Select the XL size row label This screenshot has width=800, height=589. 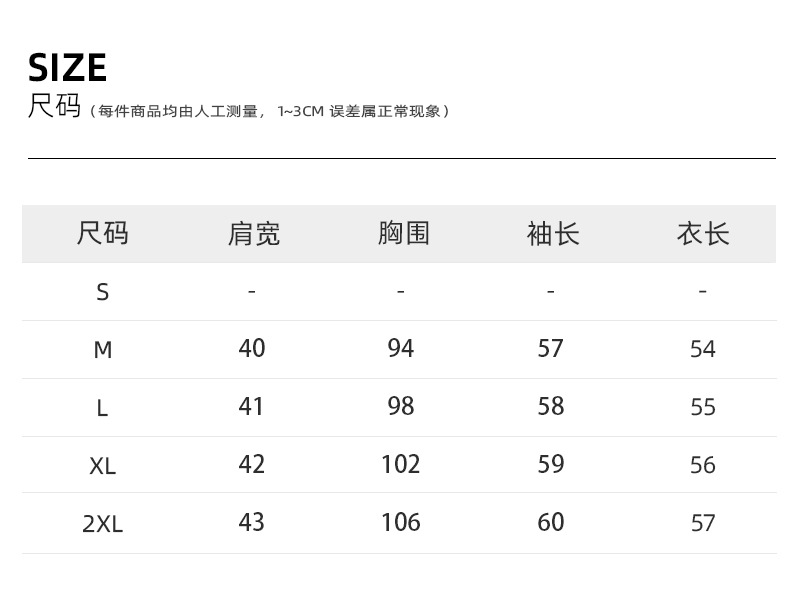coord(102,466)
